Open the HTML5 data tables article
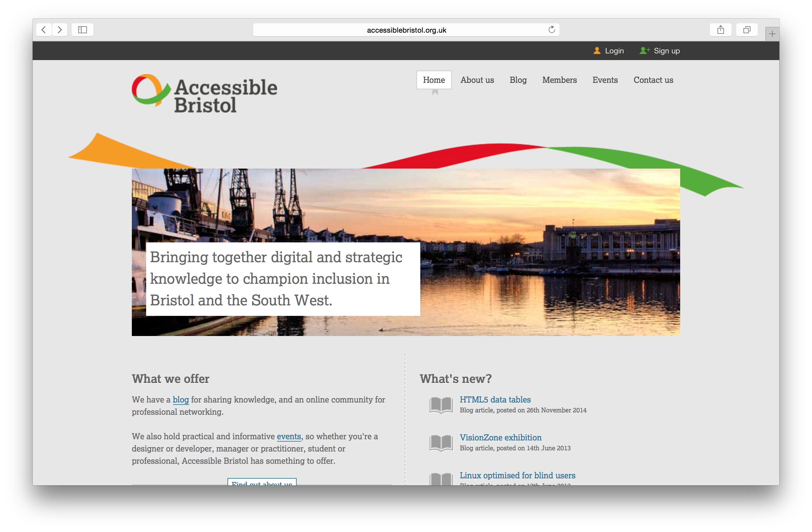Viewport: 812px width, 532px height. [495, 400]
